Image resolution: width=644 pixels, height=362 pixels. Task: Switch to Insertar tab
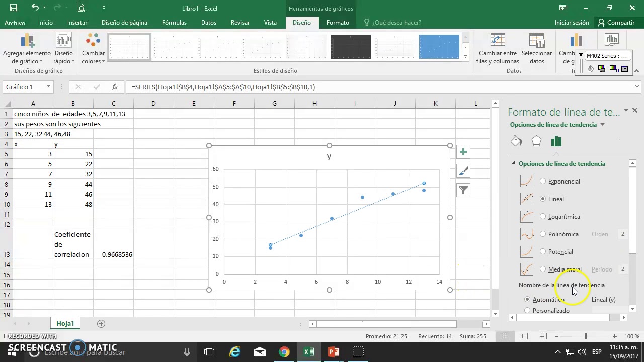(77, 23)
